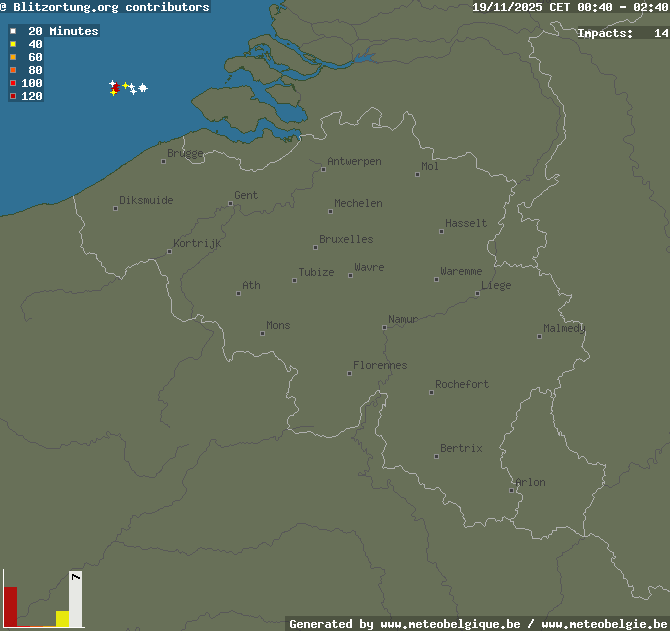Click the Namur city marker
This screenshot has width=670, height=631.
click(384, 327)
